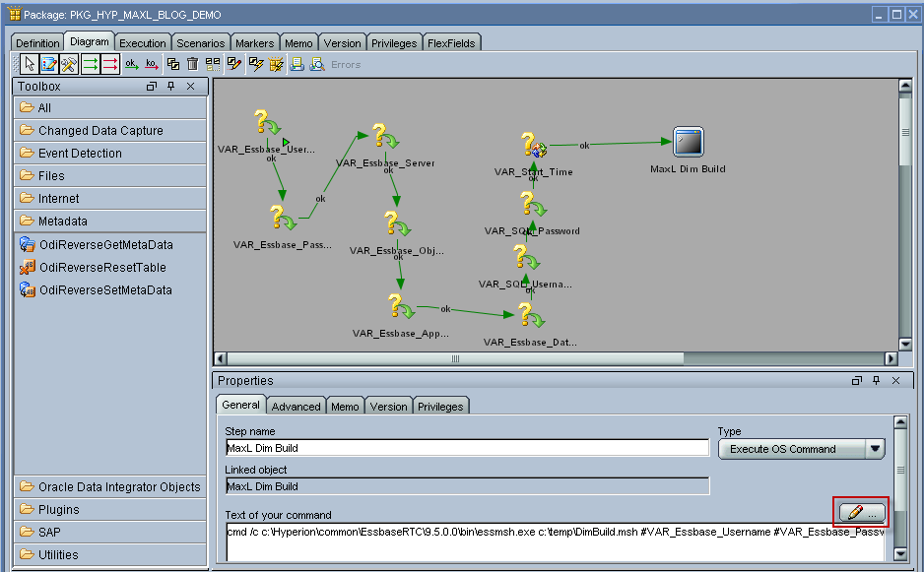
Task: Expand the Changed Data Capture toolbox group
Action: 110,130
